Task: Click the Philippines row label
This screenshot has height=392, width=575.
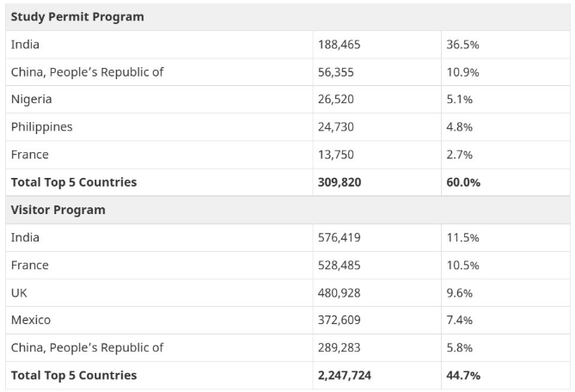Action: click(42, 127)
